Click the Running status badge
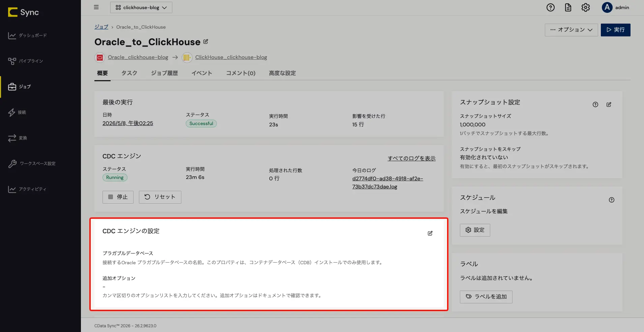 coord(115,178)
